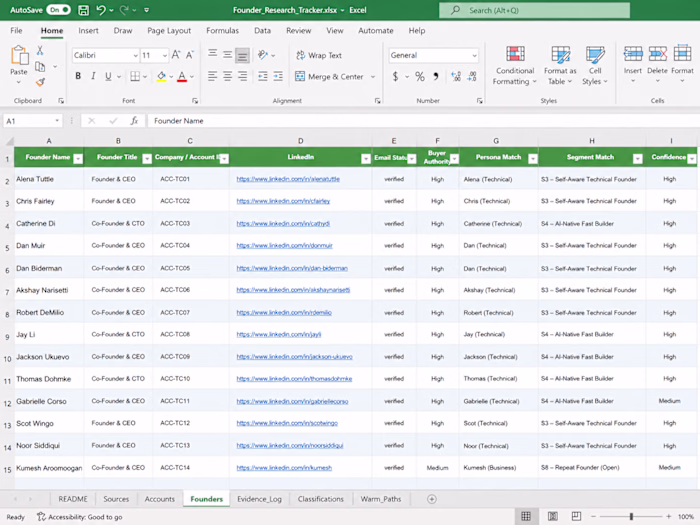Open the Founder Name filter dropdown
The height and width of the screenshot is (525, 700).
[x=78, y=158]
